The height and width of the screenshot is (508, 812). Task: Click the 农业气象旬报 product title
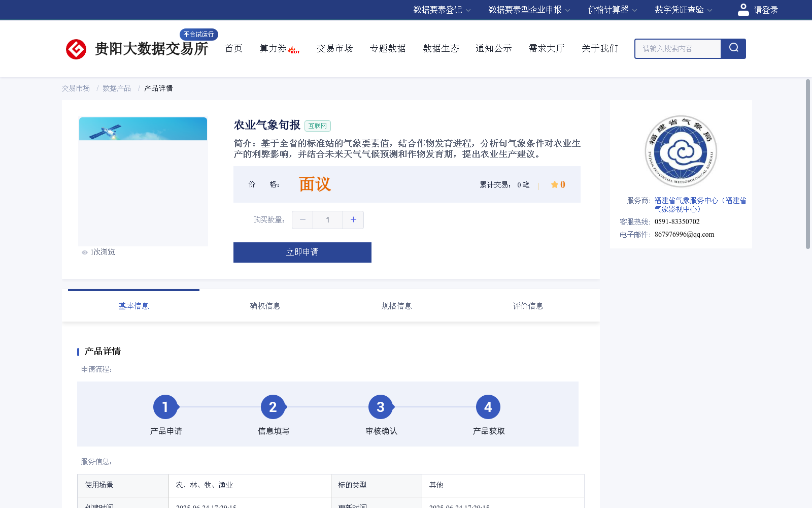[267, 125]
